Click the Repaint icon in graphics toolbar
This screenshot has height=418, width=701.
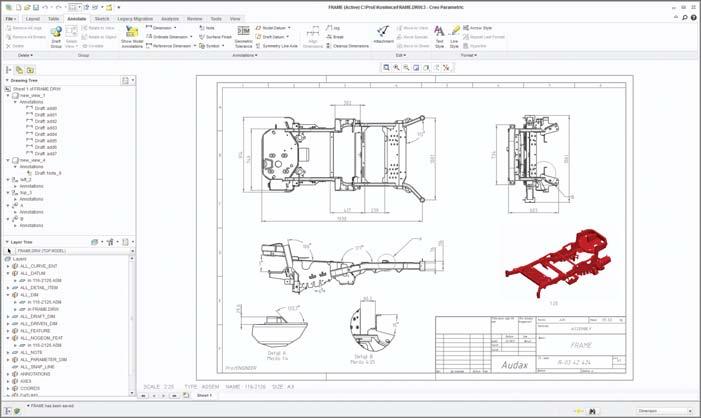pos(416,68)
